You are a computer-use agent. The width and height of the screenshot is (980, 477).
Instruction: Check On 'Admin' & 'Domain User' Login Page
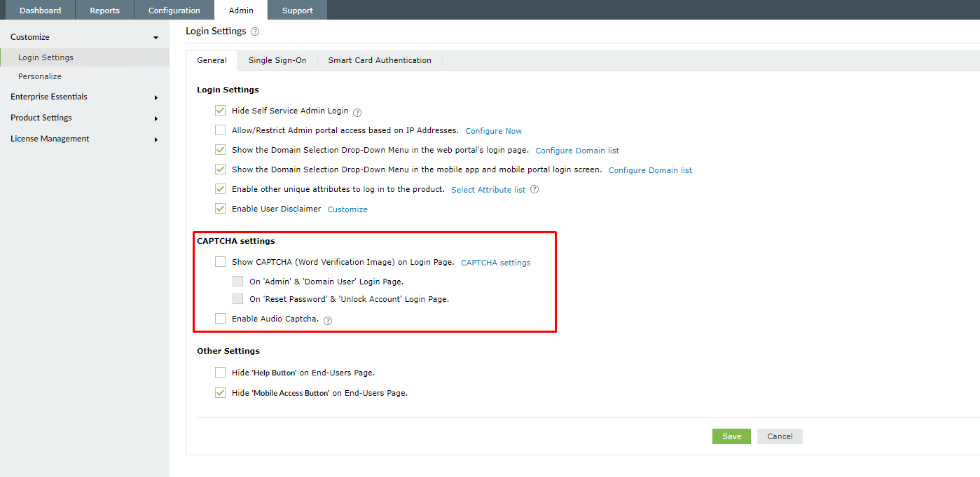point(237,282)
